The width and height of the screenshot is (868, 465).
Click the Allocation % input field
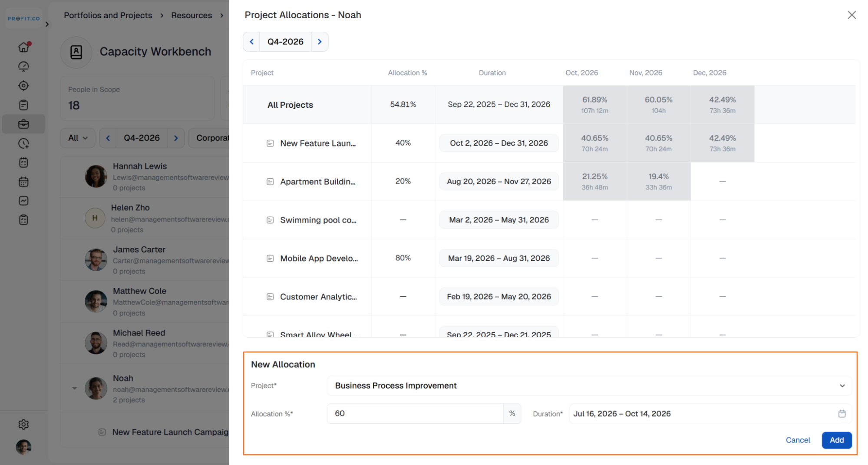415,414
